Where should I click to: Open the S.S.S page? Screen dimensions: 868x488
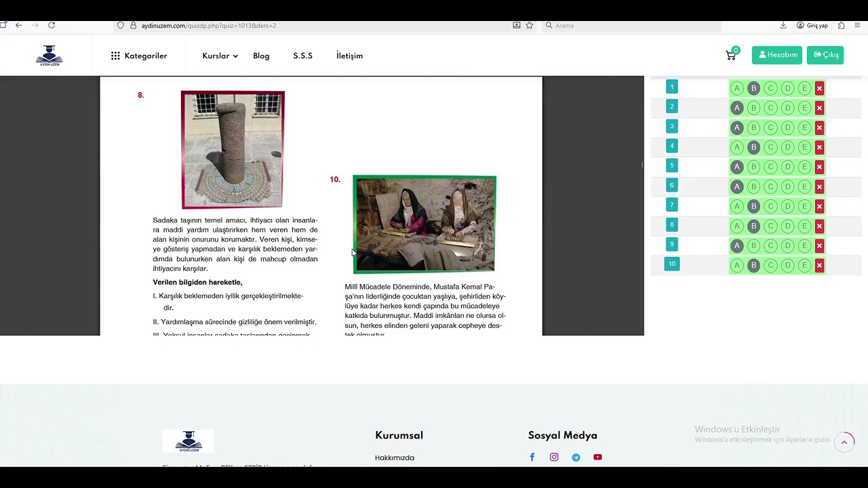click(x=303, y=56)
